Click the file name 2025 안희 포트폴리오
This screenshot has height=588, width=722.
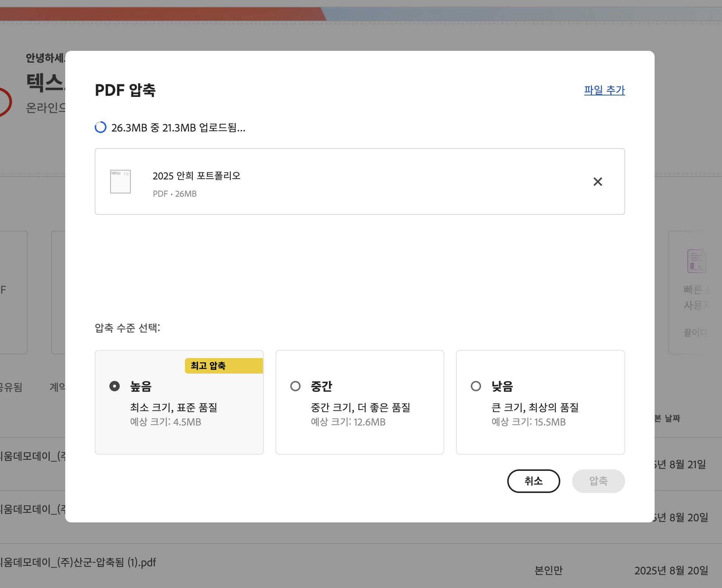196,176
